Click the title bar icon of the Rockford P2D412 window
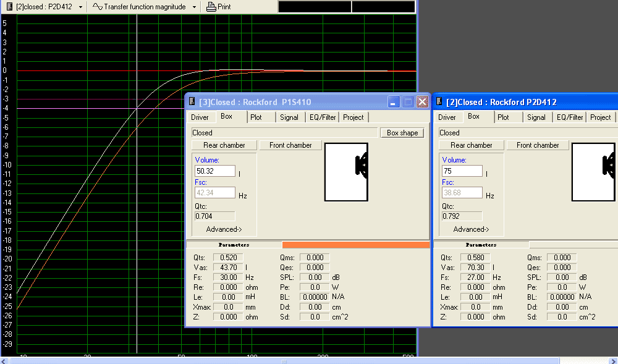 439,101
